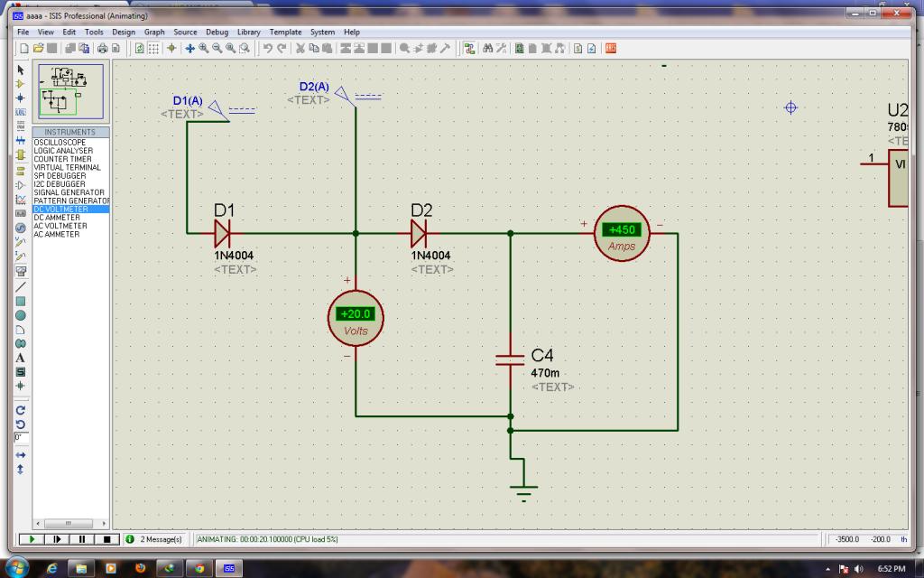The width and height of the screenshot is (924, 578).
Task: Select the arrow Selection Mode tool
Action: (x=20, y=70)
